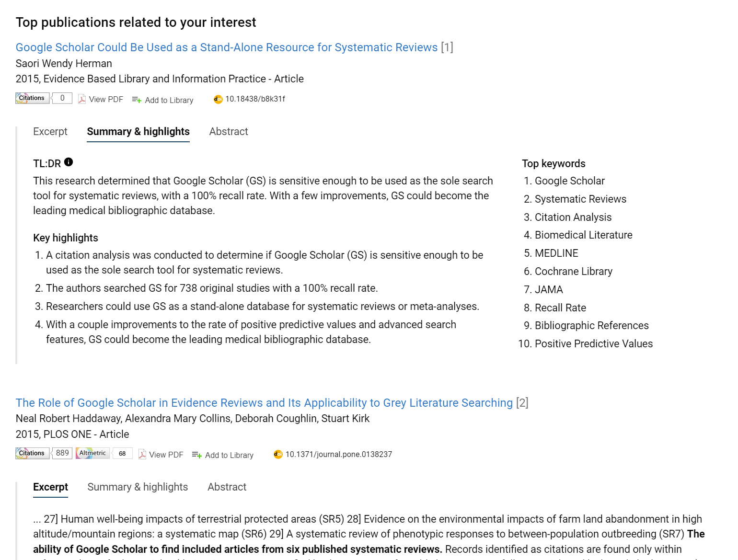Click the 10.18438/b8k31f DOI link
The image size is (738, 560).
(x=255, y=99)
